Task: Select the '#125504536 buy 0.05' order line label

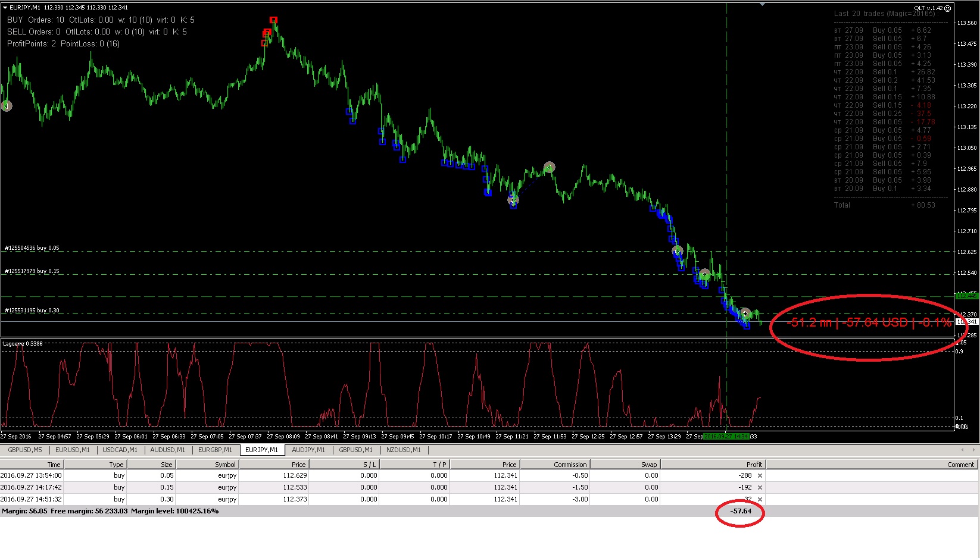Action: point(32,248)
